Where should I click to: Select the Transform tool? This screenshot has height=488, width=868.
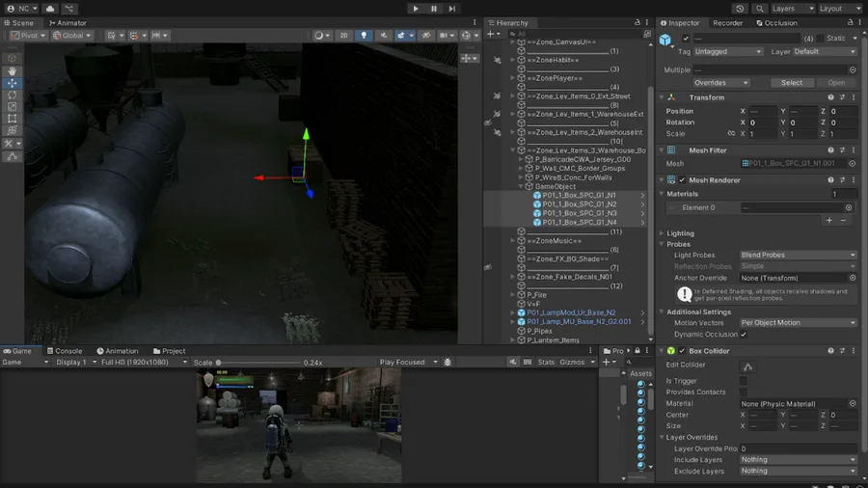pyautogui.click(x=12, y=130)
